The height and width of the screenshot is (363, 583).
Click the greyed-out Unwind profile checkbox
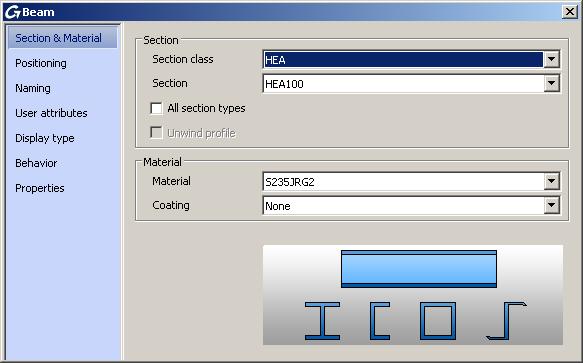coord(156,133)
